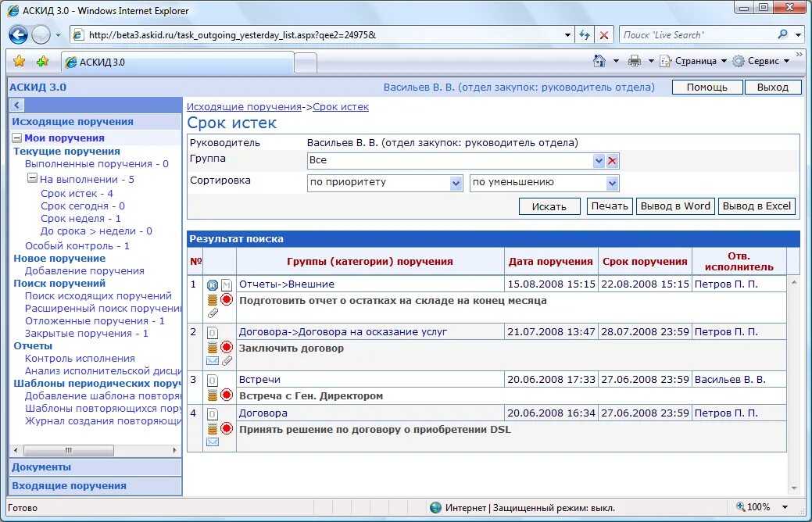This screenshot has width=812, height=522.
Task: Click the orange stack icon in row 2
Action: click(x=213, y=347)
